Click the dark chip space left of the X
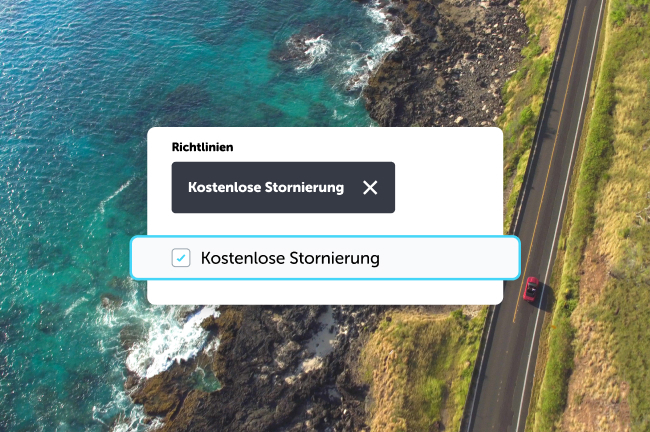Viewport: 650px width, 432px height. click(x=353, y=187)
